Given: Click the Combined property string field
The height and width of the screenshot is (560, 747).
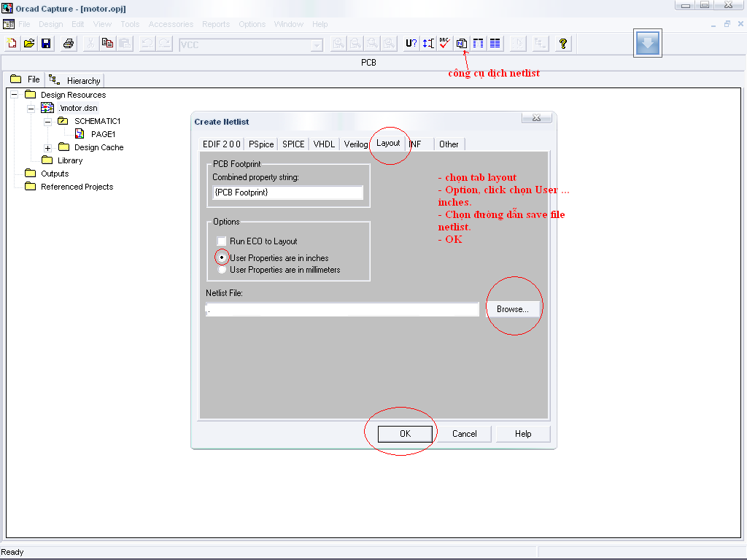Looking at the screenshot, I should point(287,192).
